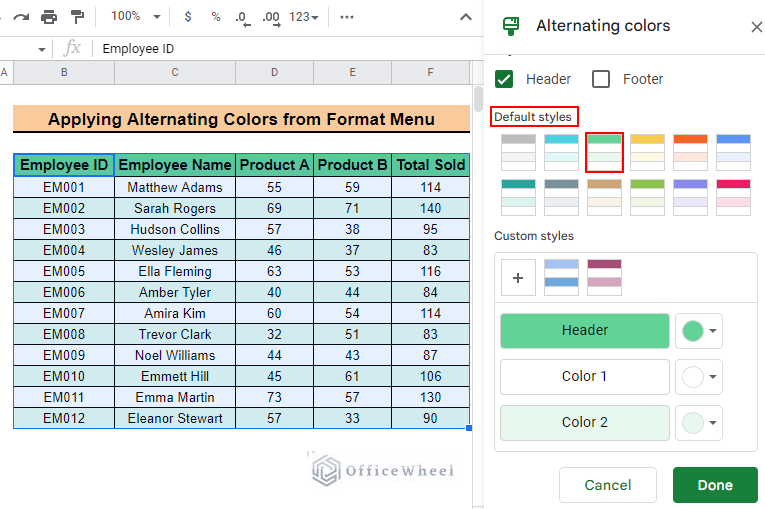
Task: Click cell Trevor Clark
Action: pyautogui.click(x=175, y=334)
